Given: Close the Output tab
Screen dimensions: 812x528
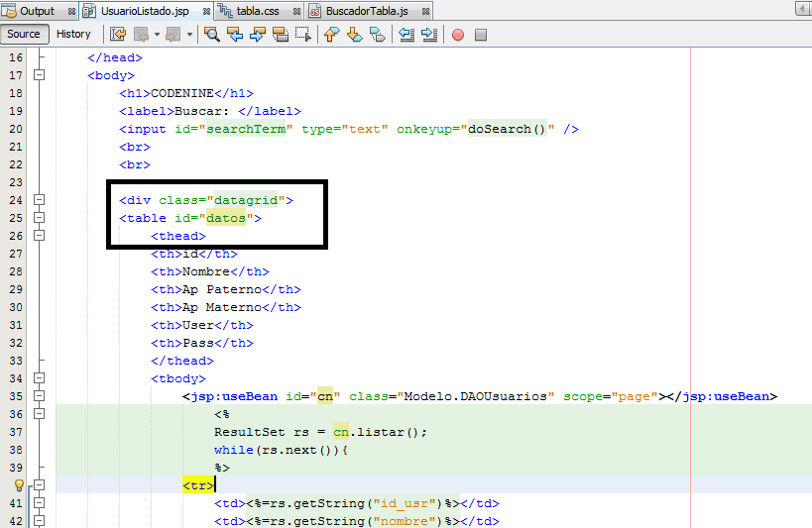Looking at the screenshot, I should coord(71,11).
